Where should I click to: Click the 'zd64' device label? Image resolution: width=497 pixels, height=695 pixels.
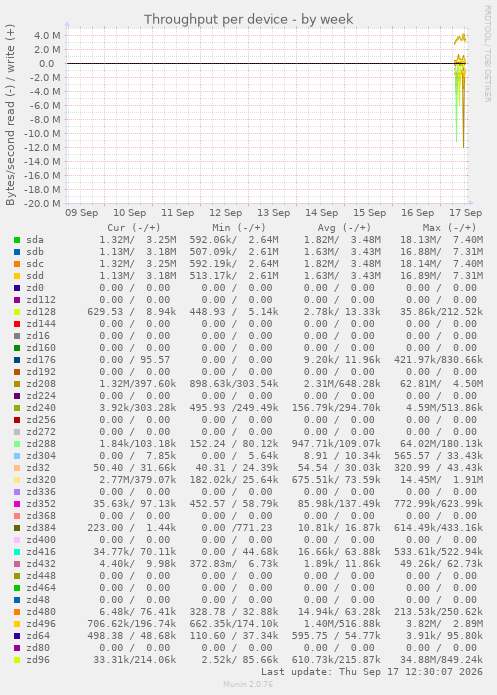click(38, 636)
